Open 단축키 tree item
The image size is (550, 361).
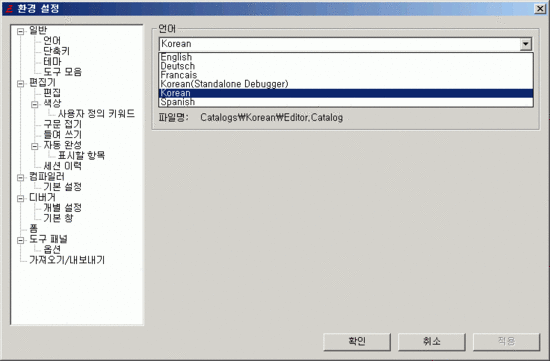pyautogui.click(x=56, y=51)
